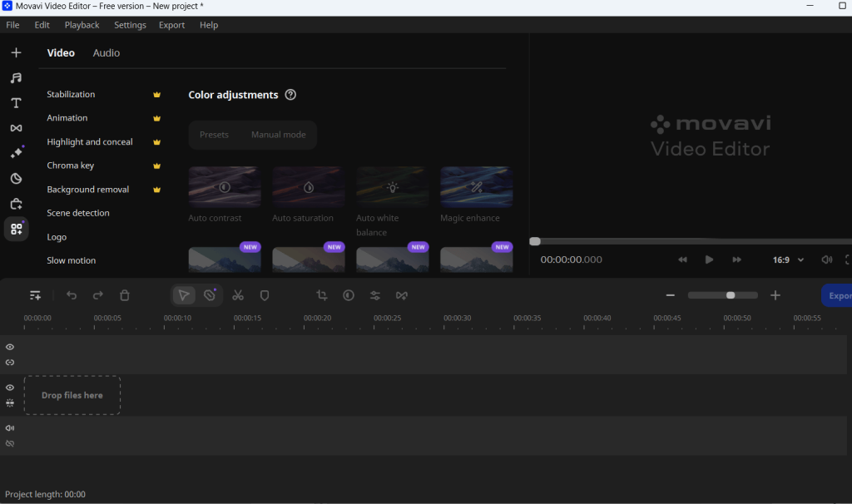The width and height of the screenshot is (852, 504).
Task: Open the Titles text panel
Action: click(x=17, y=102)
